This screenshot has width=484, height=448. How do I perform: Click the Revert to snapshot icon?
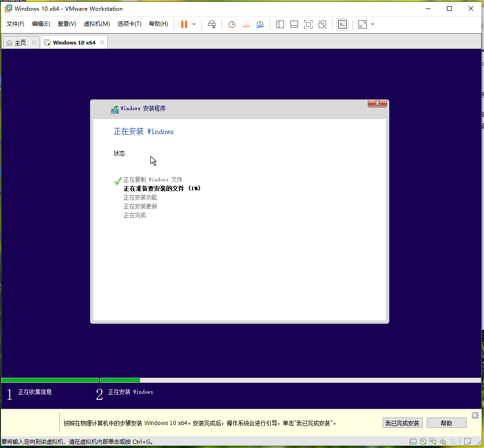(x=246, y=24)
